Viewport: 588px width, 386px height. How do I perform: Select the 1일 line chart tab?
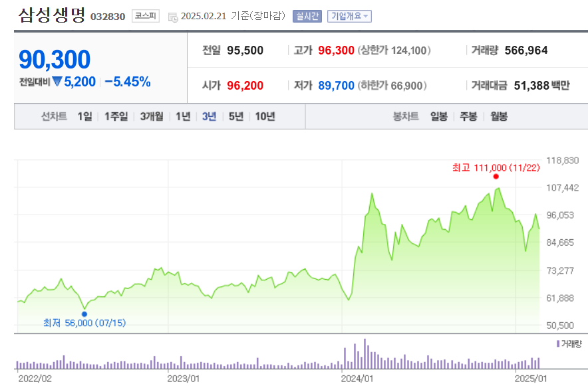[x=84, y=116]
